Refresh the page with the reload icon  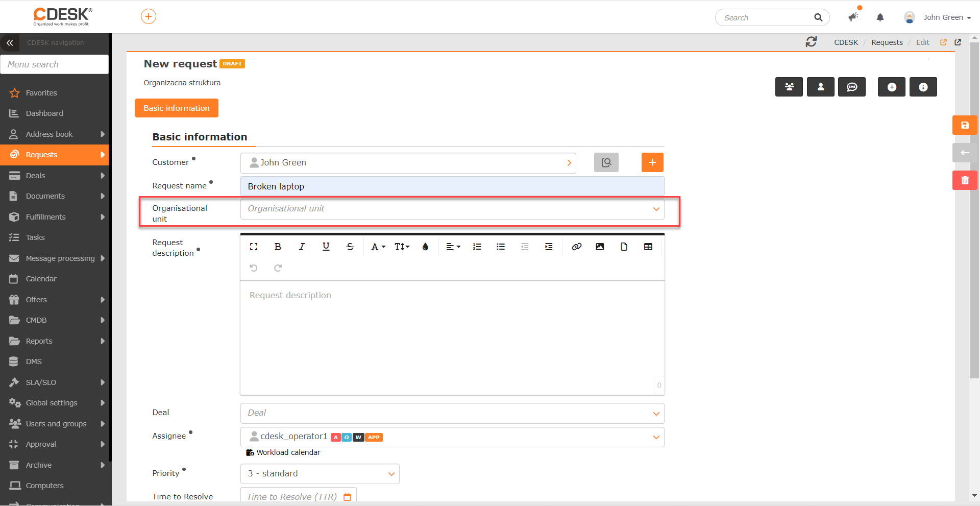tap(811, 42)
